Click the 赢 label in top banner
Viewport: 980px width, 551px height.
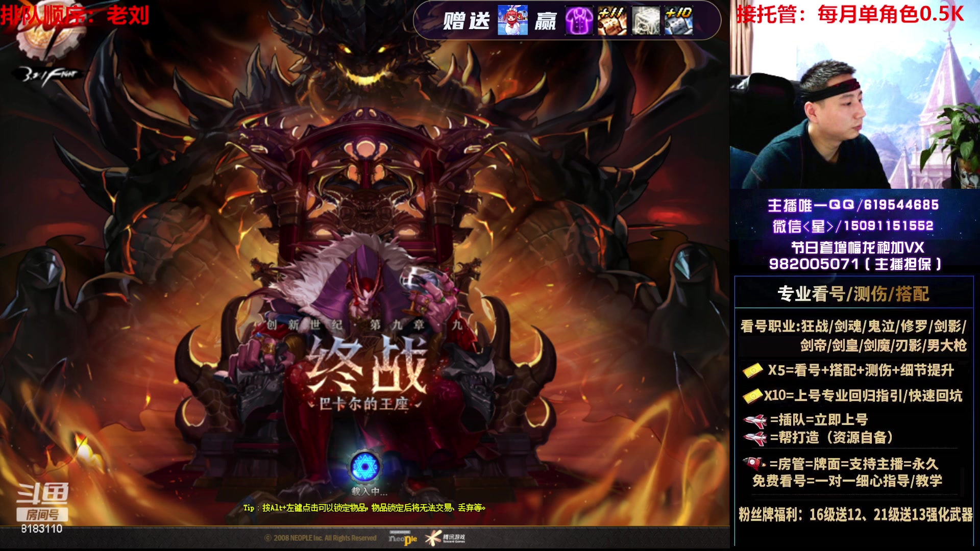click(x=546, y=21)
